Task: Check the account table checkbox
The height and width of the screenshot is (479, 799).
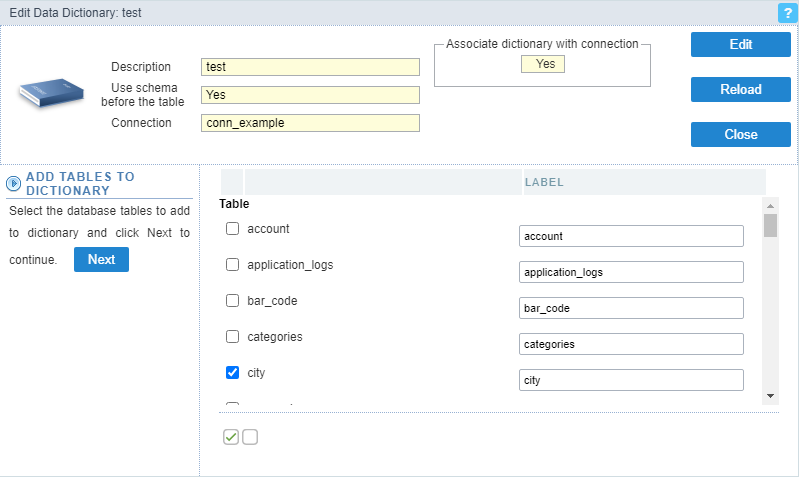Action: [232, 229]
